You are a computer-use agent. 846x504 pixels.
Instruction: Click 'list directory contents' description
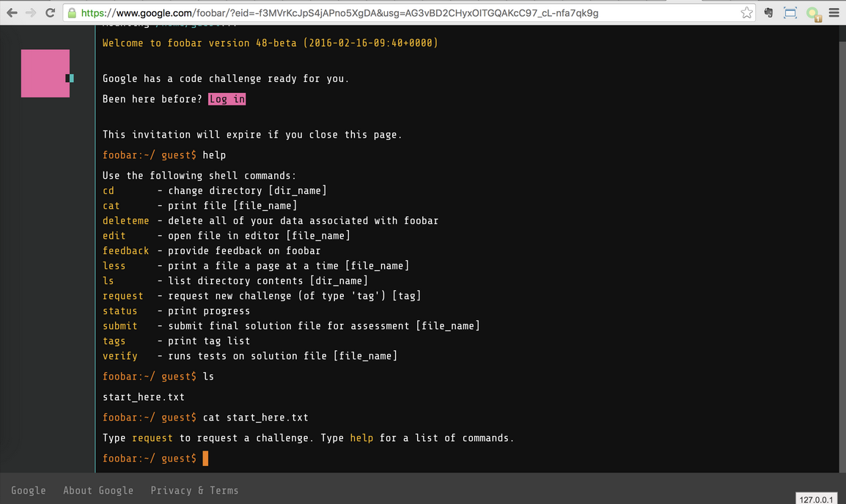(268, 281)
